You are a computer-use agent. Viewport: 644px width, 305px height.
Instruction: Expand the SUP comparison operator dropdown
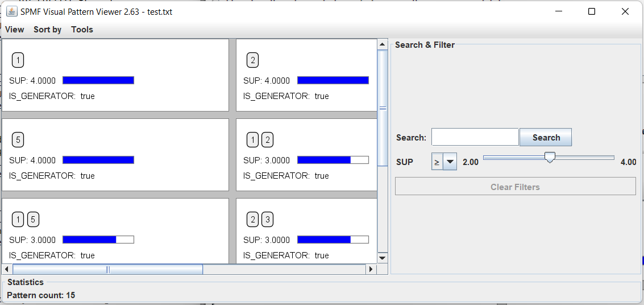click(x=450, y=162)
